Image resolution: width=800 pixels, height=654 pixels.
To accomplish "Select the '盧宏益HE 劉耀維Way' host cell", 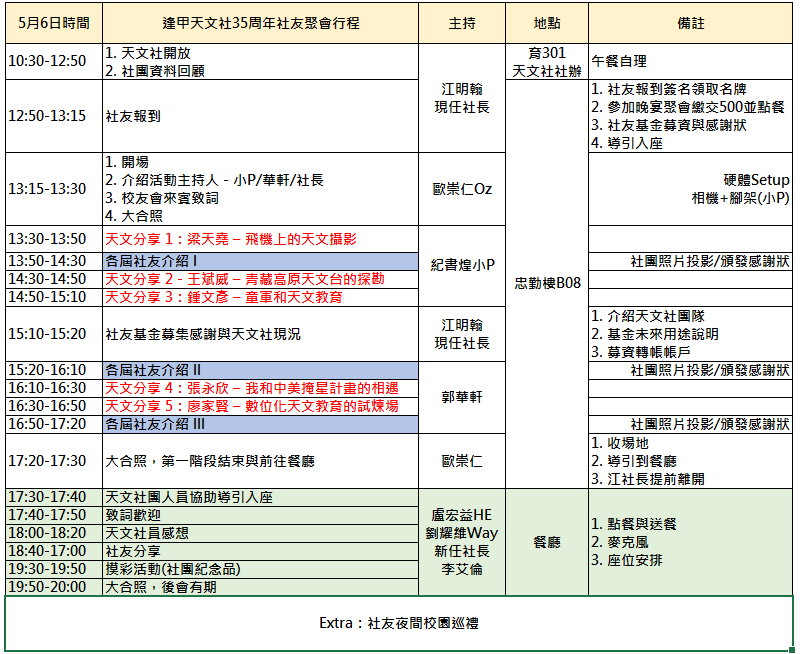I will pos(462,542).
